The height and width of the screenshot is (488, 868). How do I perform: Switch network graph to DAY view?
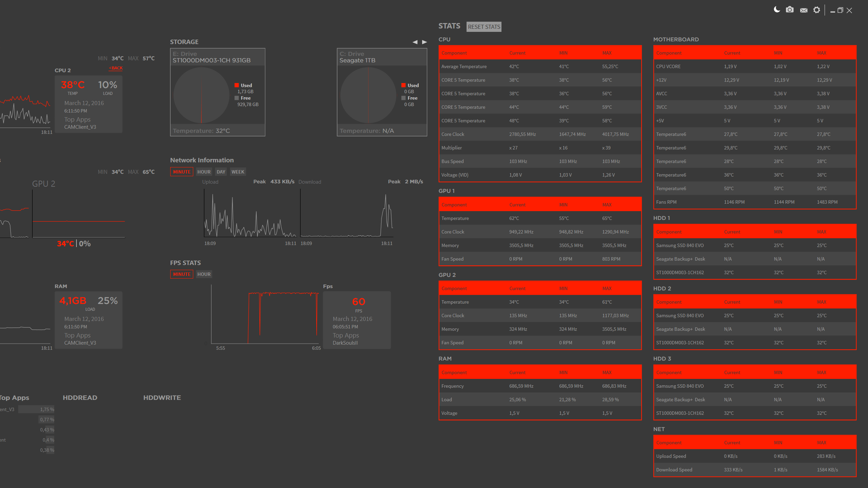pos(221,172)
